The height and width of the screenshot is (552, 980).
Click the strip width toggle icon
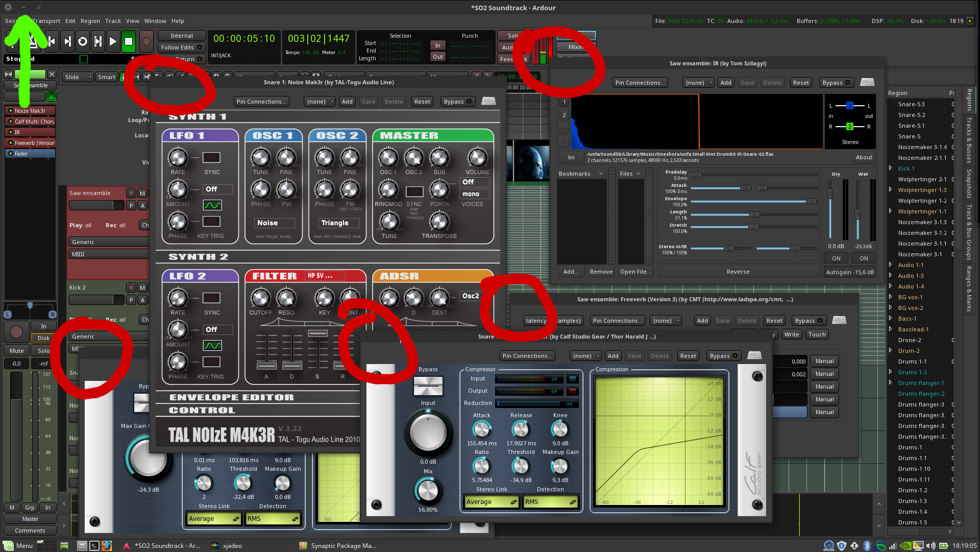(x=9, y=75)
